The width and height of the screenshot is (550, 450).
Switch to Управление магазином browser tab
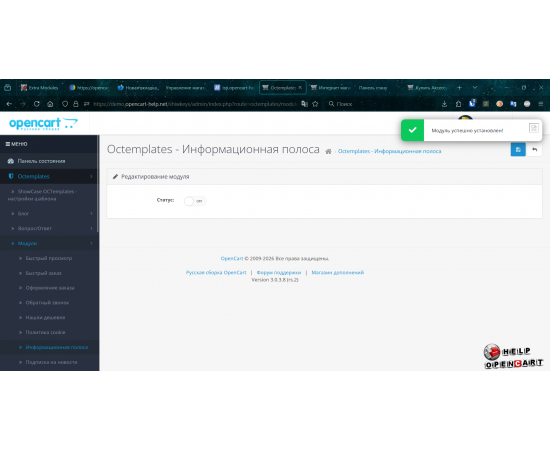click(185, 88)
